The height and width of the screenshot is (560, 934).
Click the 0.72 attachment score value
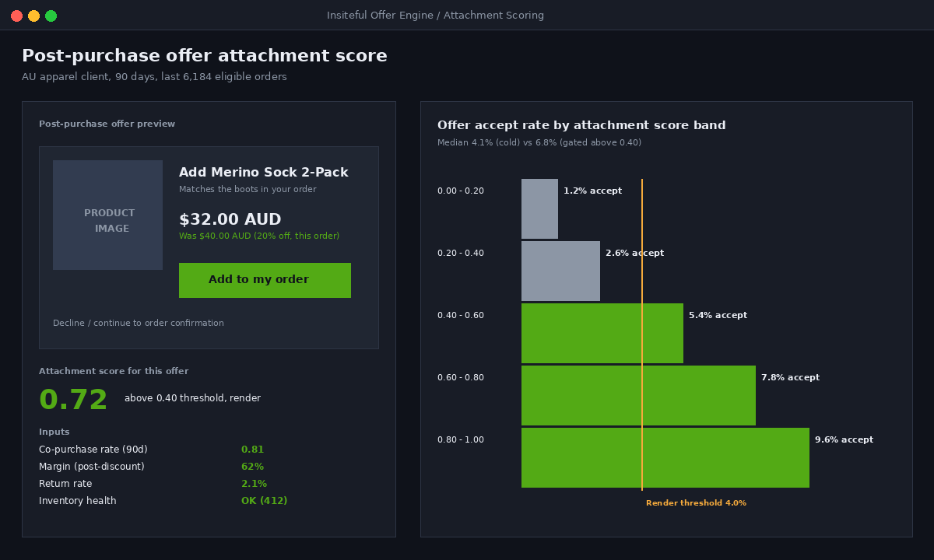[73, 400]
